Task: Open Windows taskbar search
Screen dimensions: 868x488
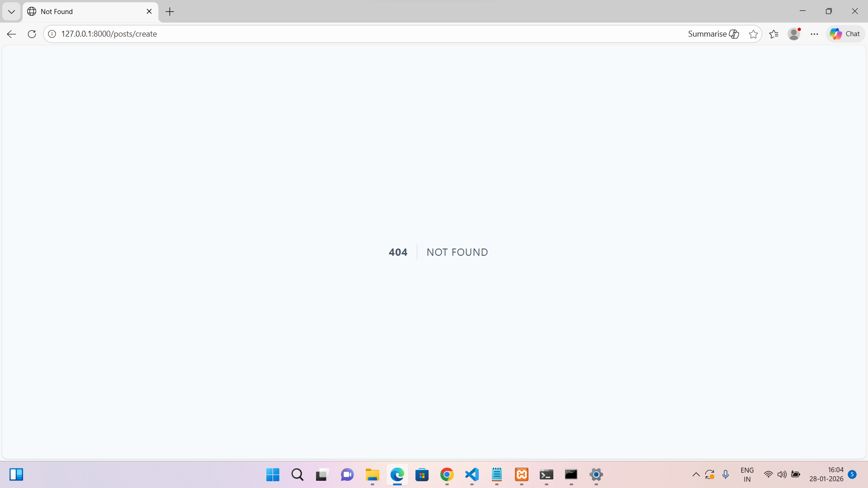Action: coord(297,474)
